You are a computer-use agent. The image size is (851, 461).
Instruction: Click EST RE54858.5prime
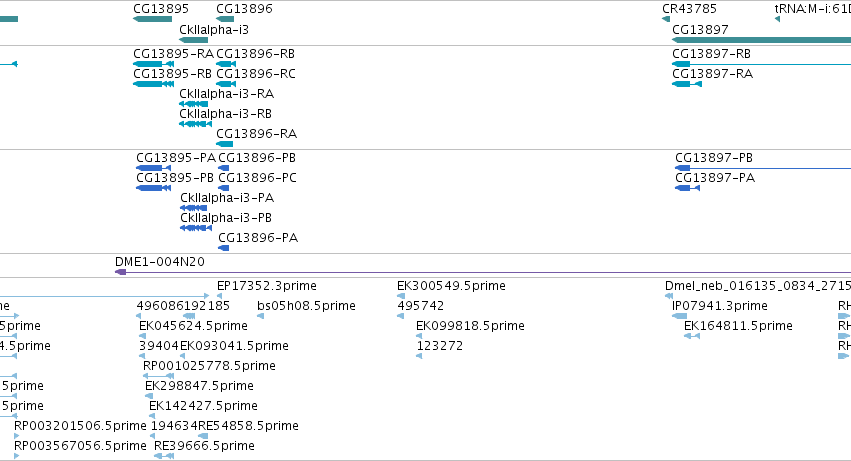pyautogui.click(x=248, y=426)
